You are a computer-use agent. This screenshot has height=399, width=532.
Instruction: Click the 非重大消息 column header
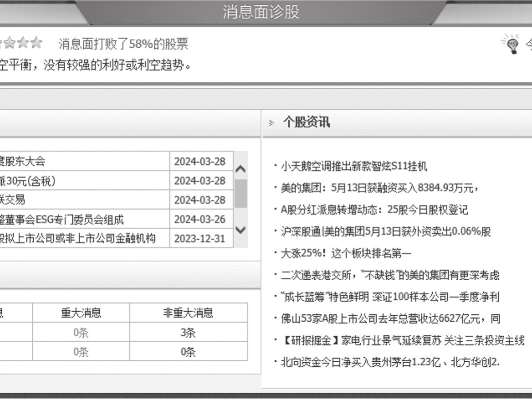pos(188,313)
